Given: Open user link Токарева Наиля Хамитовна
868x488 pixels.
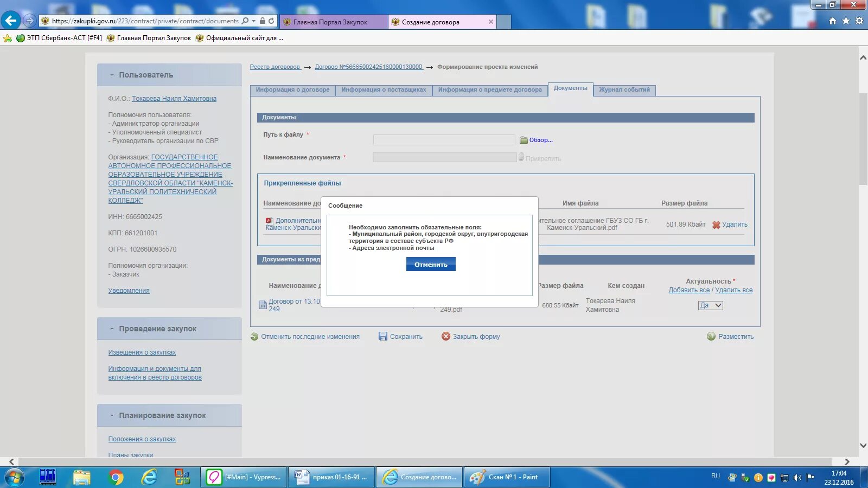Looking at the screenshot, I should tap(174, 99).
